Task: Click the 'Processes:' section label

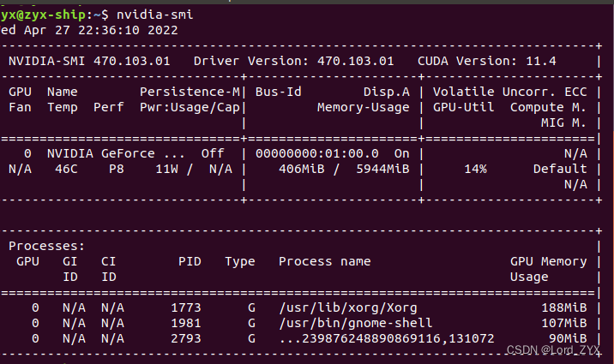Action: [46, 246]
